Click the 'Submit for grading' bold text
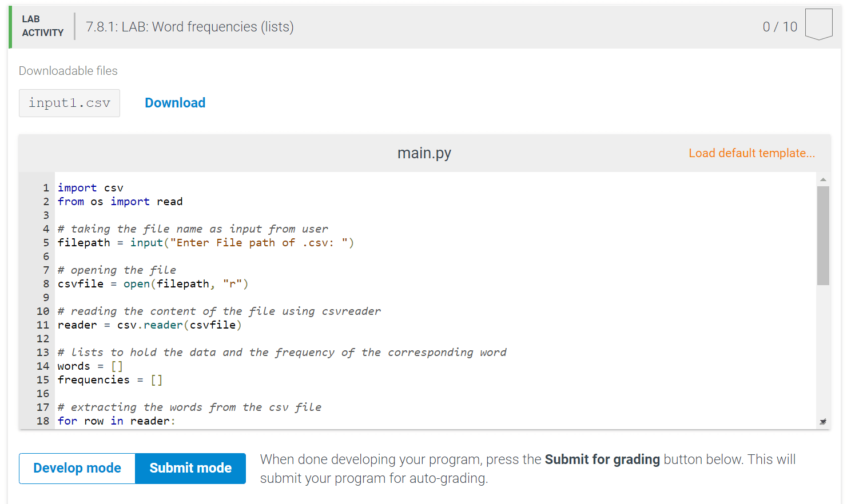This screenshot has height=504, width=863. click(x=602, y=459)
